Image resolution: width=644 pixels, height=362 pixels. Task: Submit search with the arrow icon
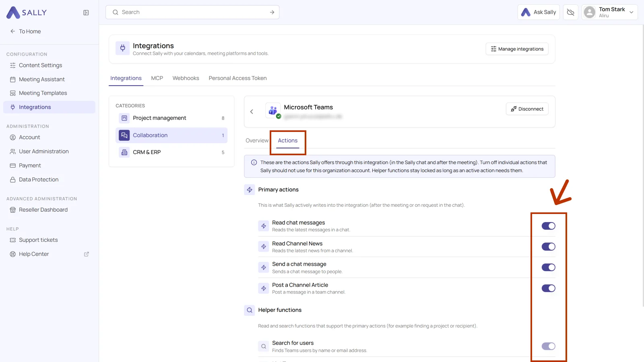click(x=272, y=12)
